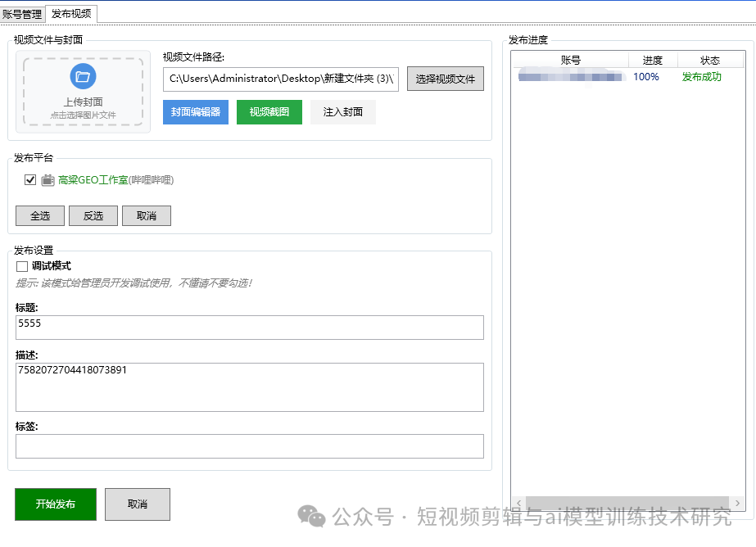Click 反选 to invert platform selection
This screenshot has height=547, width=756.
coord(93,215)
